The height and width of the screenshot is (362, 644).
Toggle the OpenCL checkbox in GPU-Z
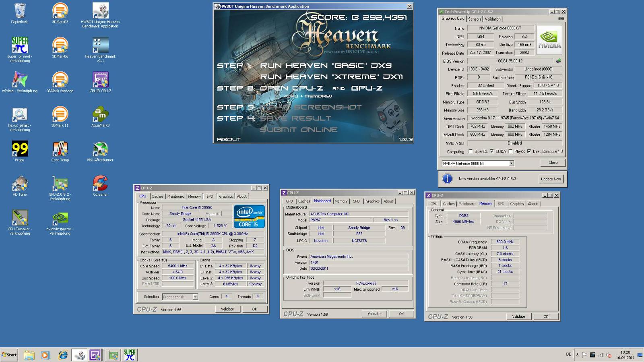pos(471,151)
